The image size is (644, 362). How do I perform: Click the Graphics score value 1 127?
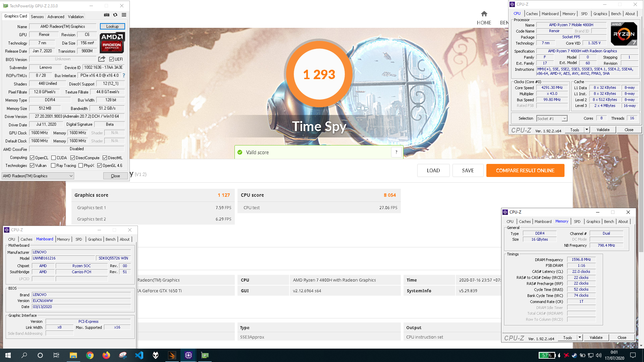pos(224,195)
